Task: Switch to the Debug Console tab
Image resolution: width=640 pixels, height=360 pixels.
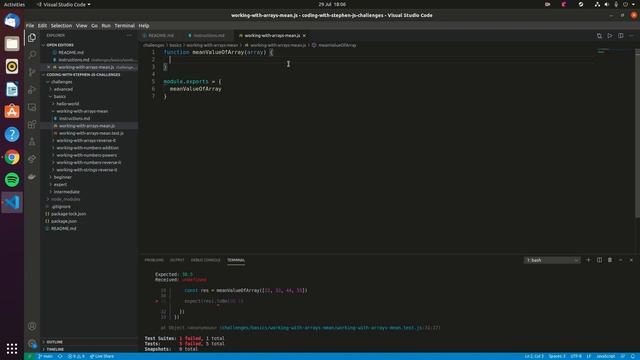Action: (205, 260)
